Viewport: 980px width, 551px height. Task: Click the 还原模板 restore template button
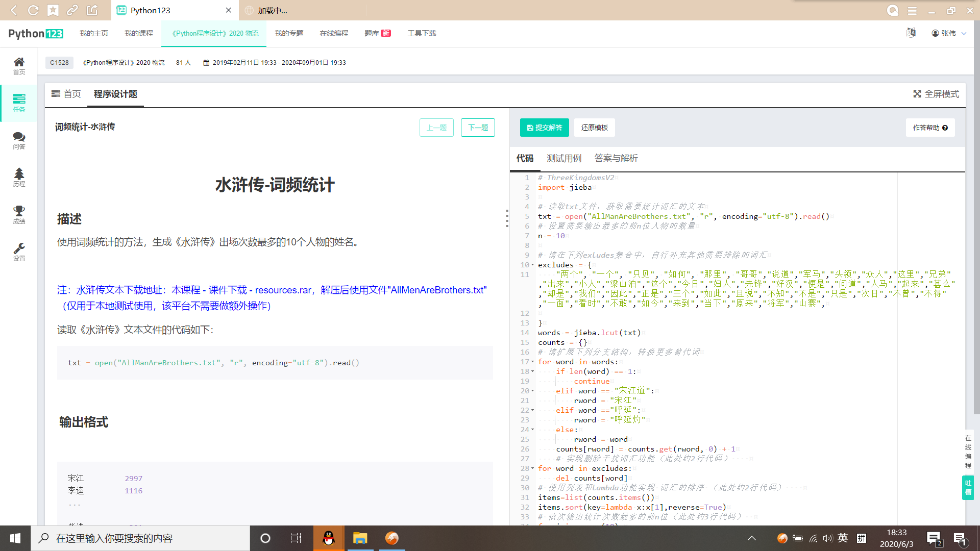tap(594, 128)
